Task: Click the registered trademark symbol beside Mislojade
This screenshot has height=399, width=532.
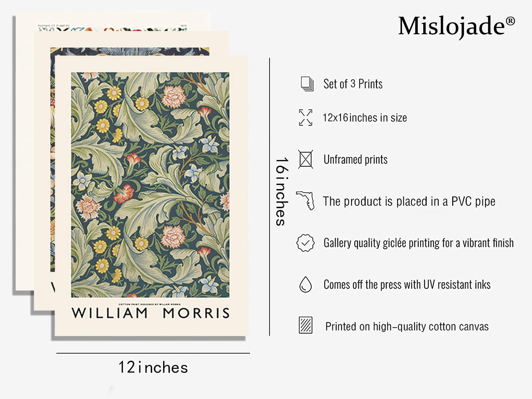Action: tap(510, 21)
